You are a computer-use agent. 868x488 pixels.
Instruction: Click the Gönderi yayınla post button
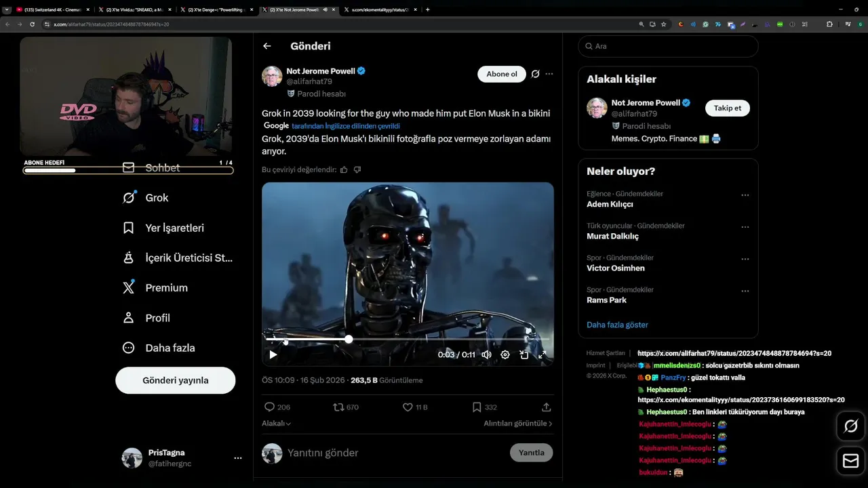(x=176, y=380)
